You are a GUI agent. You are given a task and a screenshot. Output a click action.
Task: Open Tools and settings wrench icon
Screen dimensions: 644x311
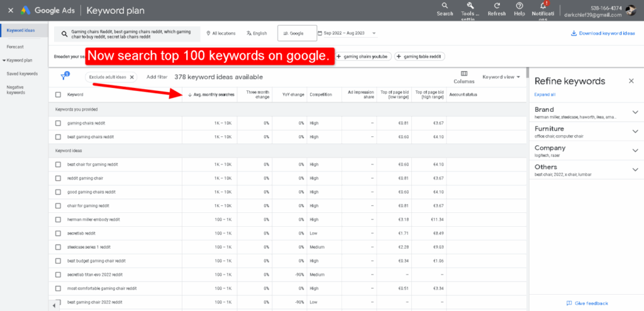coord(470,6)
